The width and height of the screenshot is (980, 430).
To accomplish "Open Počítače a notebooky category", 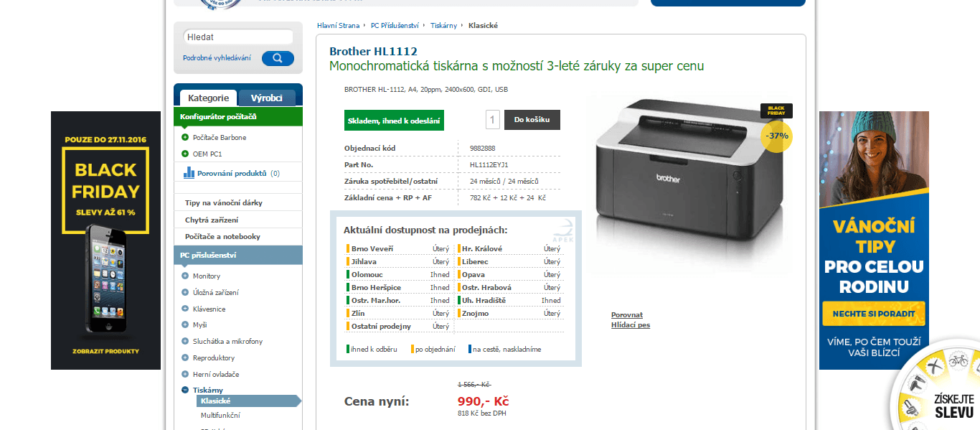I will tap(222, 236).
